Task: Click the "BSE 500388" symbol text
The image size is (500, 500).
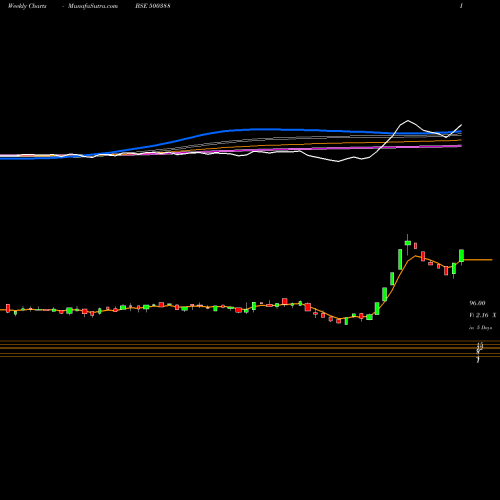Action: pos(153,6)
